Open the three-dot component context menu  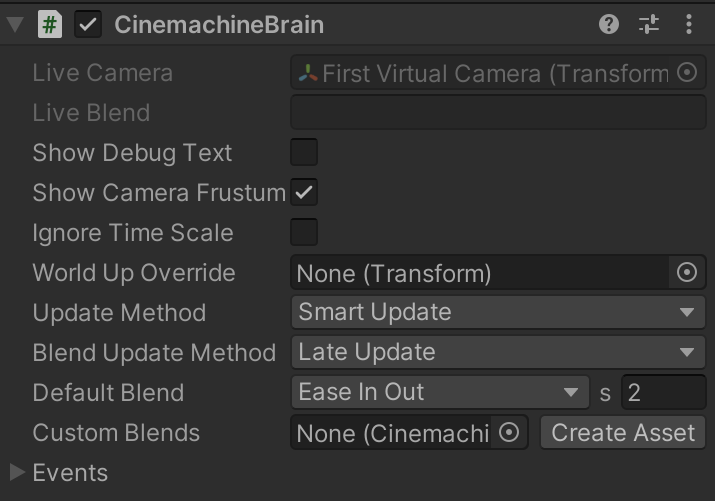[x=689, y=25]
